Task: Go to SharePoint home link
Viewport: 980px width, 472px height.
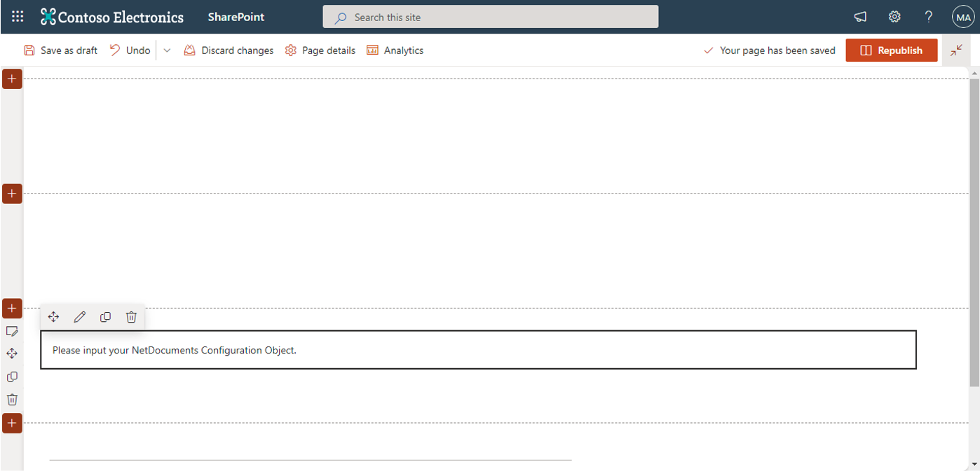Action: [236, 17]
